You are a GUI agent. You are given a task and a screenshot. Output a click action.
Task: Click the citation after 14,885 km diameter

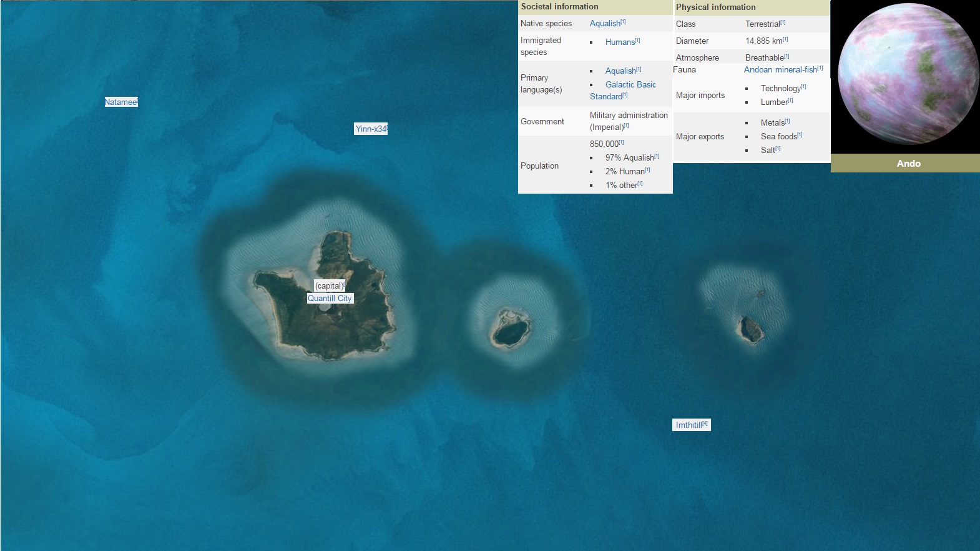(785, 39)
